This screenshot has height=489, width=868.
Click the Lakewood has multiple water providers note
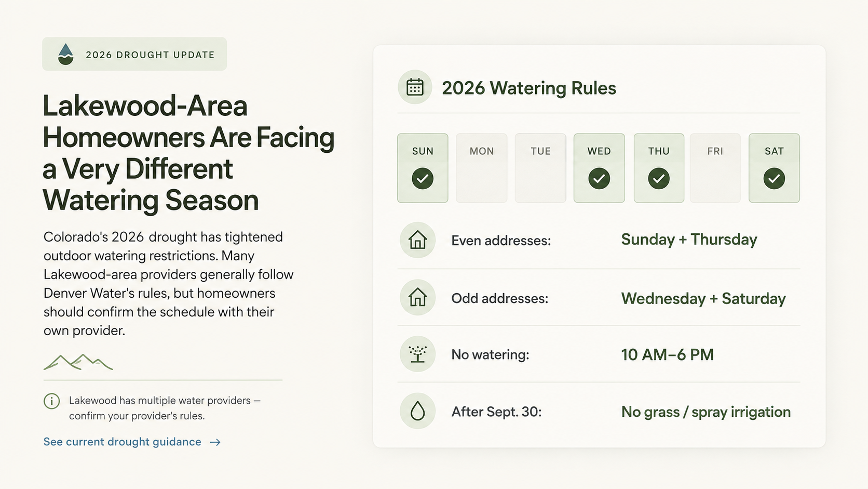[165, 408]
